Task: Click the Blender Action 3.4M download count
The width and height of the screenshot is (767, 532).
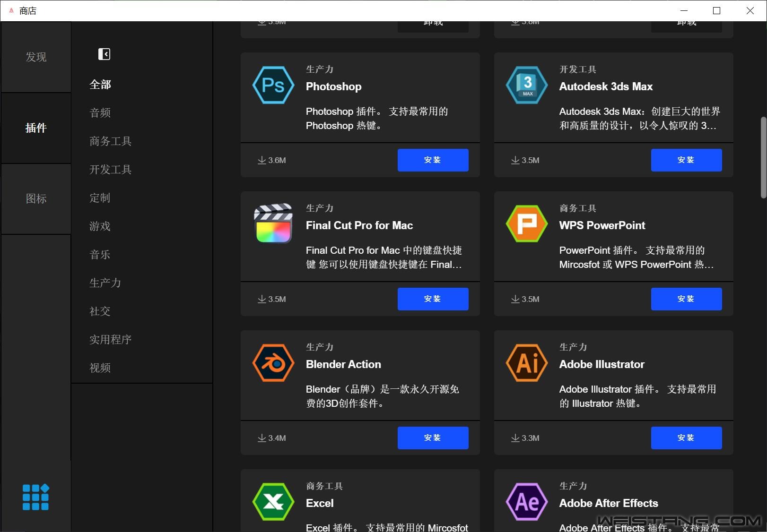Action: pos(277,438)
